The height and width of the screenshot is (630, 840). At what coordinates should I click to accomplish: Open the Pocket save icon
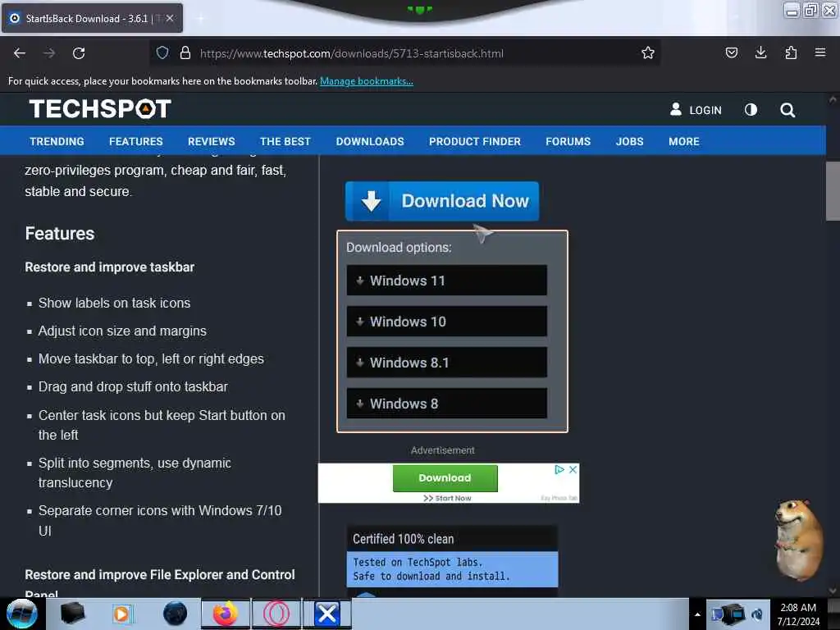731,52
